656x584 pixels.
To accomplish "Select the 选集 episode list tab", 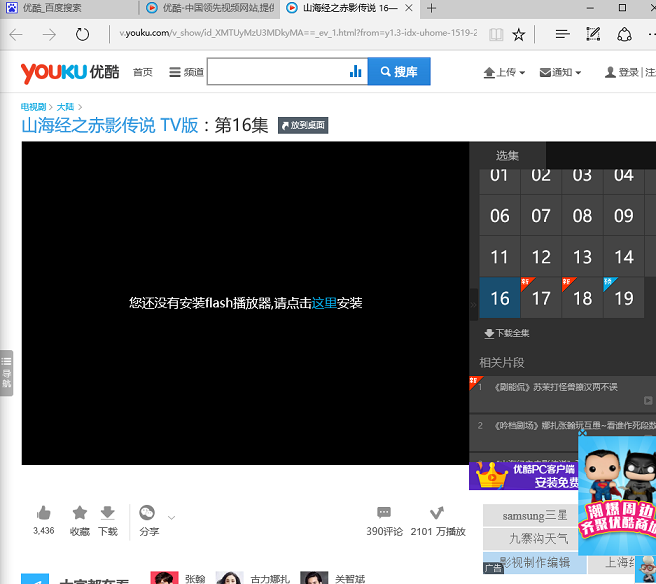I will [507, 155].
